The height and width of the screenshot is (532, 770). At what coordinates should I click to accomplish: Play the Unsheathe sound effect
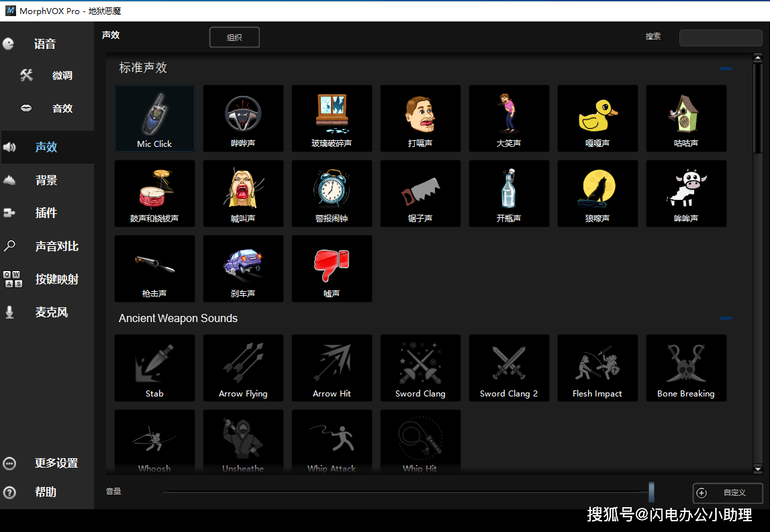(x=243, y=441)
